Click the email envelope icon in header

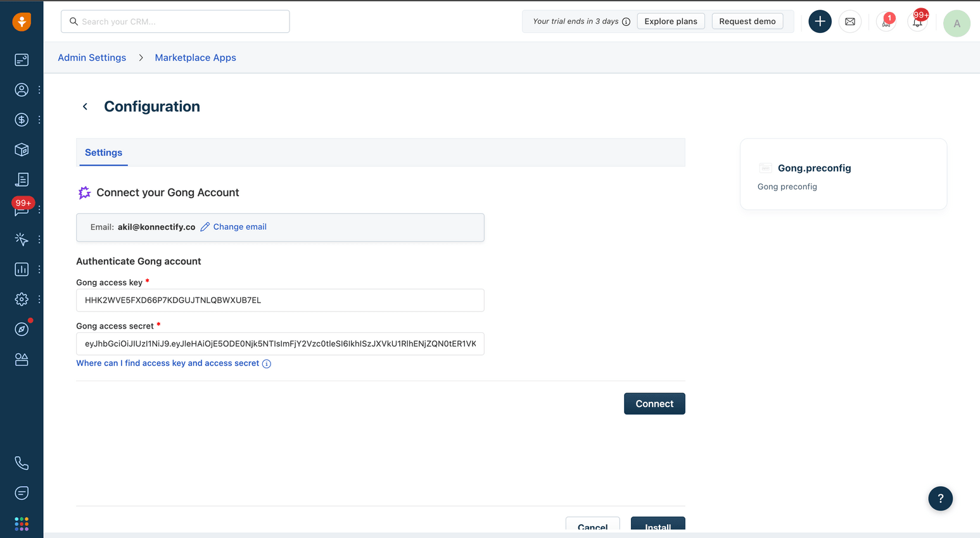click(x=850, y=22)
